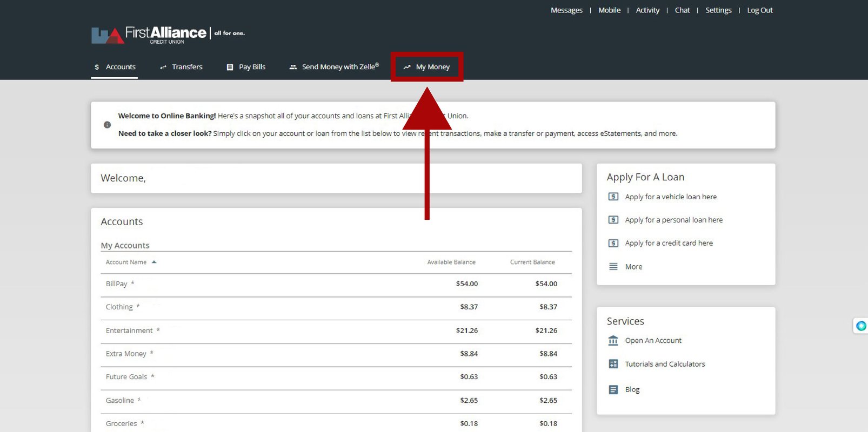Sort by the Available Balance column header

point(451,262)
